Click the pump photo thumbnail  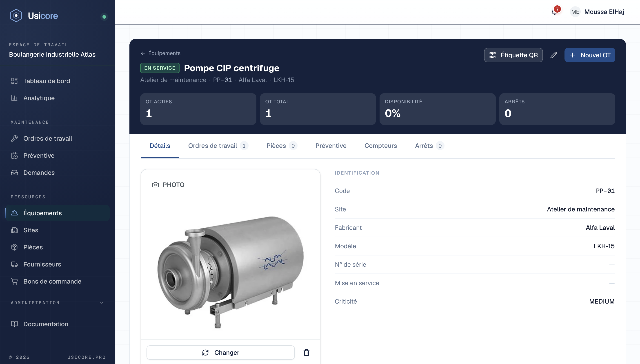(x=231, y=271)
